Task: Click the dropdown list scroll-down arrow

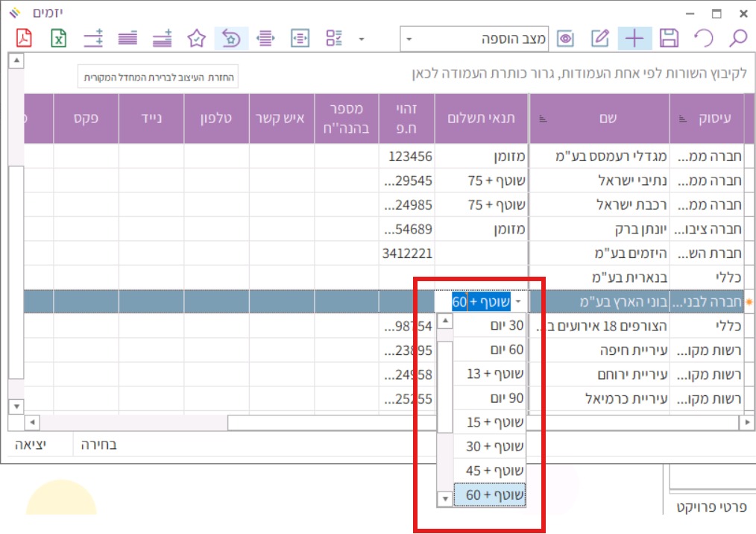Action: (444, 498)
